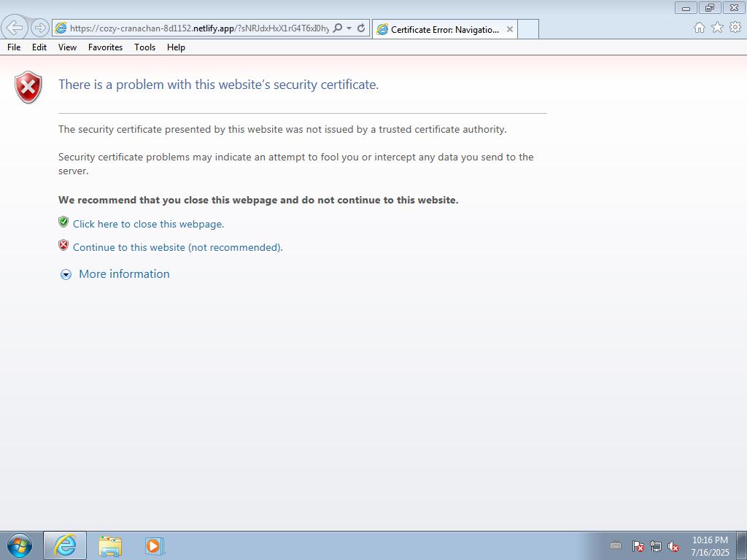Image resolution: width=747 pixels, height=560 pixels.
Task: Go to the Home page icon
Action: point(700,28)
